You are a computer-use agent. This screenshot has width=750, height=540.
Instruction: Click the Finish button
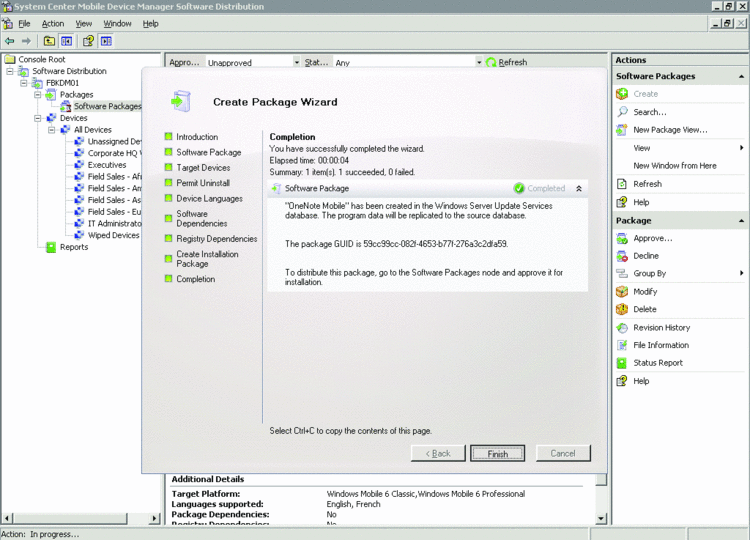(497, 454)
